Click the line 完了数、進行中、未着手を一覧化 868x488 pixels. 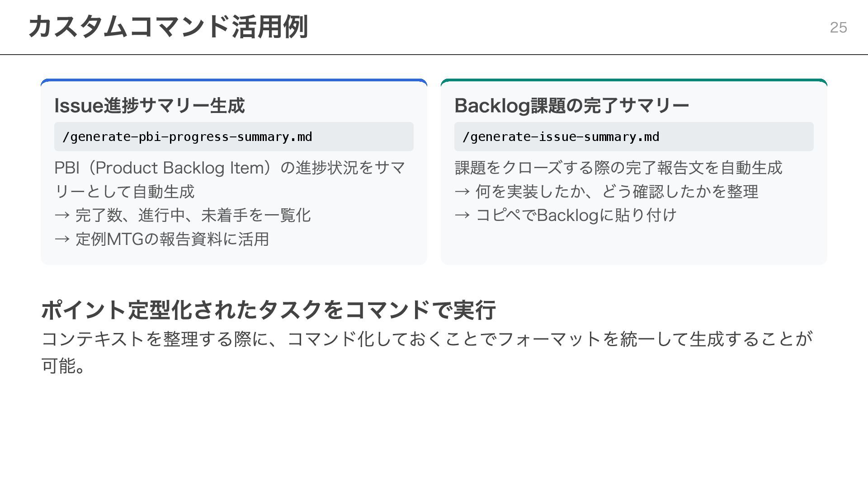193,216
